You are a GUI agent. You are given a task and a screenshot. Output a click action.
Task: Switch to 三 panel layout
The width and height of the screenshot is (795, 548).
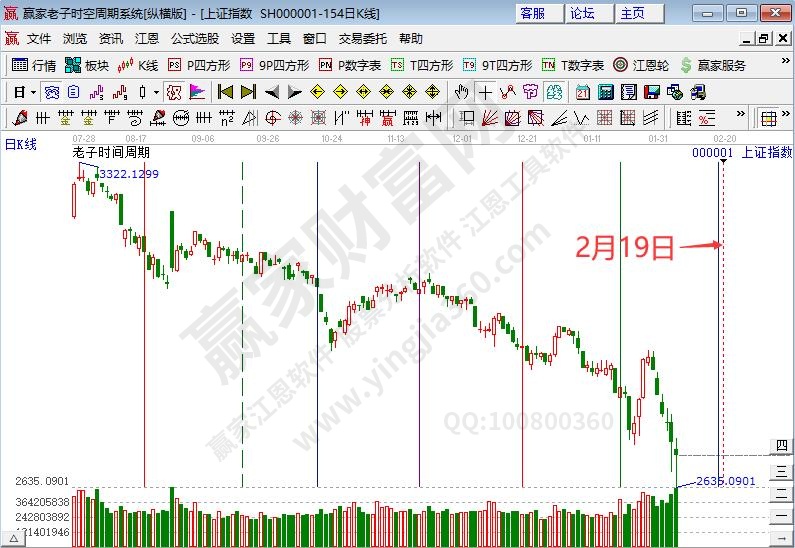(x=782, y=472)
